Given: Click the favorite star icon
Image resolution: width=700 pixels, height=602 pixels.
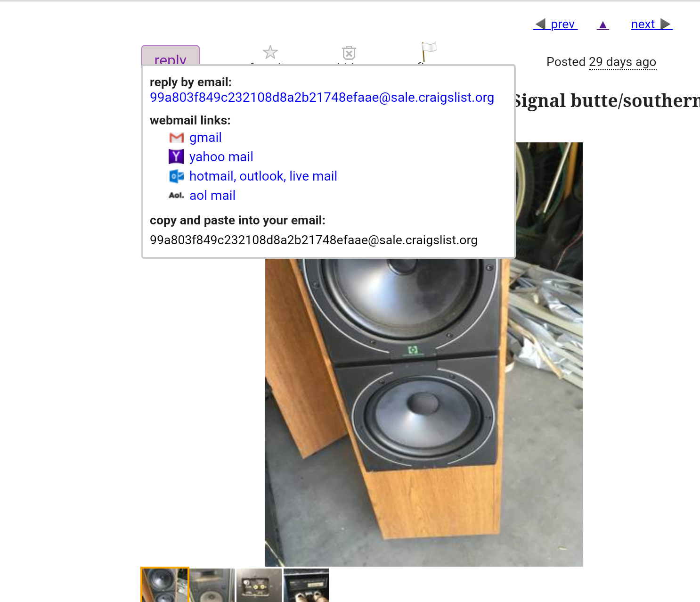Looking at the screenshot, I should click(x=270, y=52).
